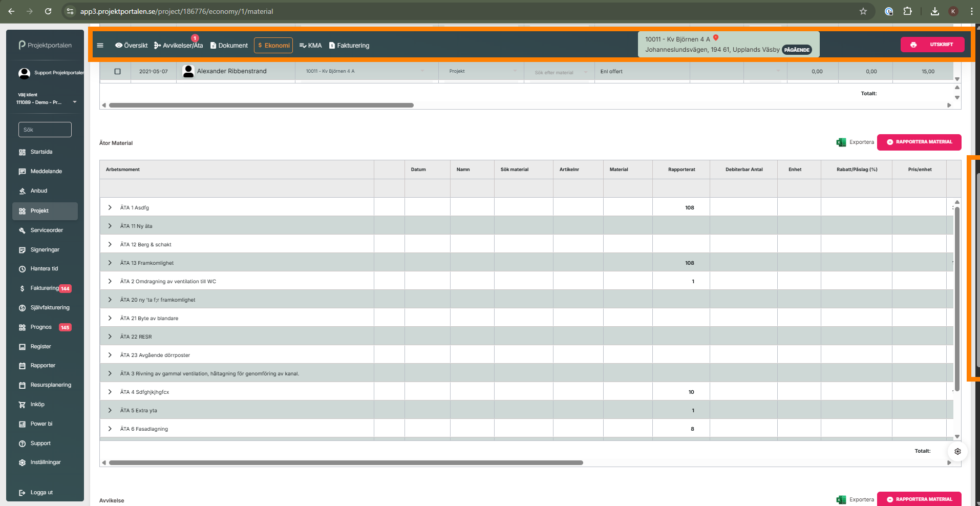Viewport: 980px width, 506px height.
Task: Click the horizontal scrollbar of the Ätor Material table
Action: point(346,463)
